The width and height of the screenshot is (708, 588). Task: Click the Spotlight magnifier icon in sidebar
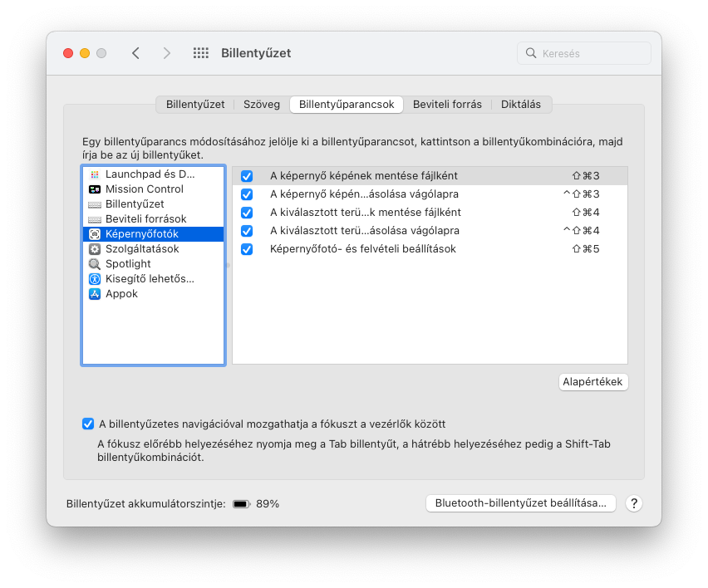[x=95, y=264]
